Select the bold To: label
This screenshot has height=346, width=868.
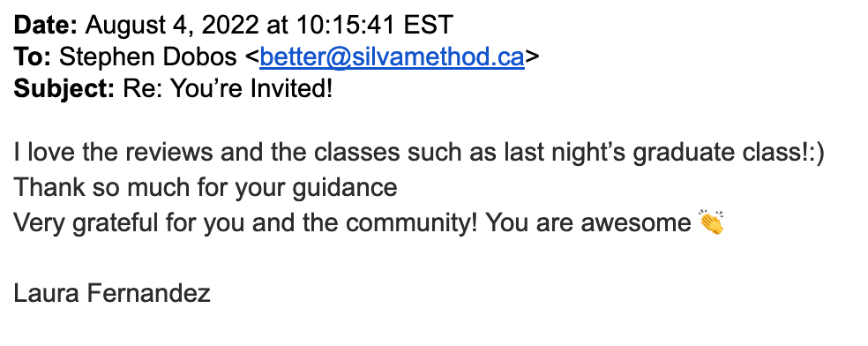coord(33,57)
